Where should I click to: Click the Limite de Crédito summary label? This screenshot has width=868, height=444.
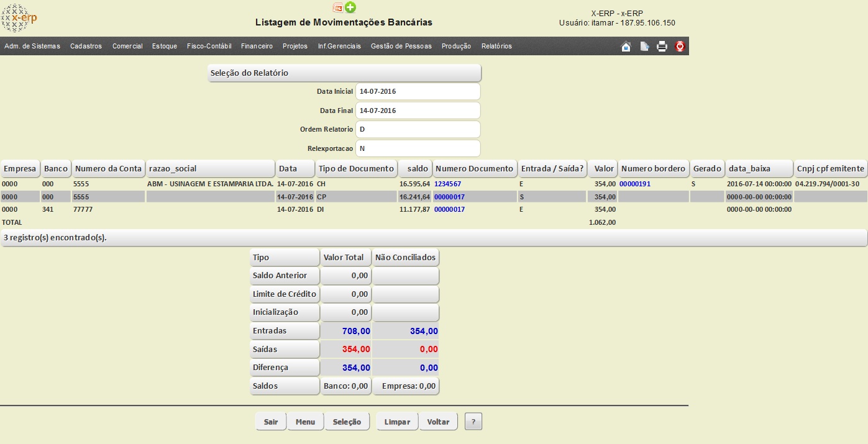[285, 294]
